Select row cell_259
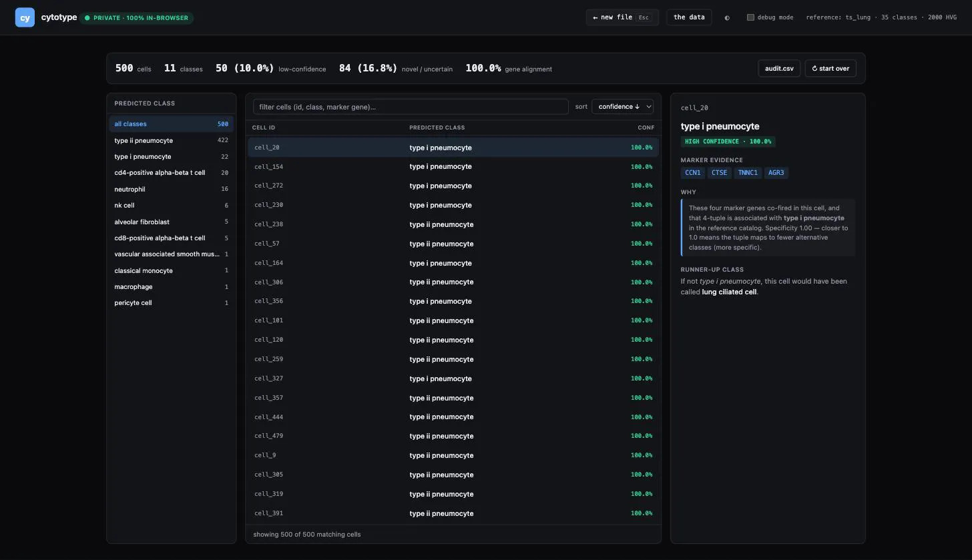972x560 pixels. [x=453, y=360]
